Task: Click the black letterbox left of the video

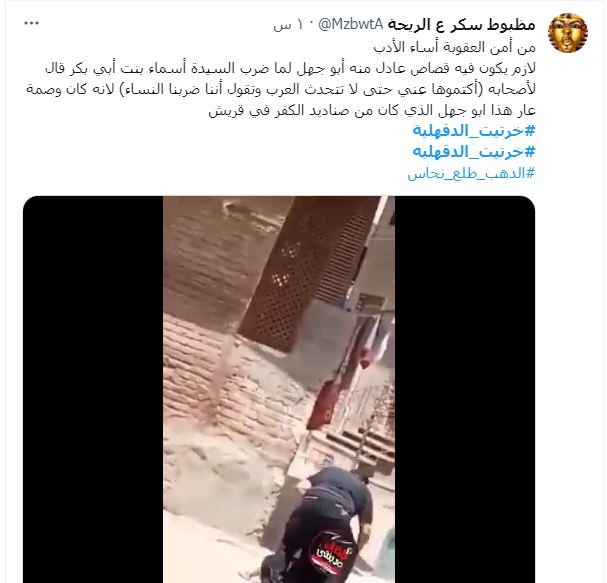Action: click(x=93, y=389)
